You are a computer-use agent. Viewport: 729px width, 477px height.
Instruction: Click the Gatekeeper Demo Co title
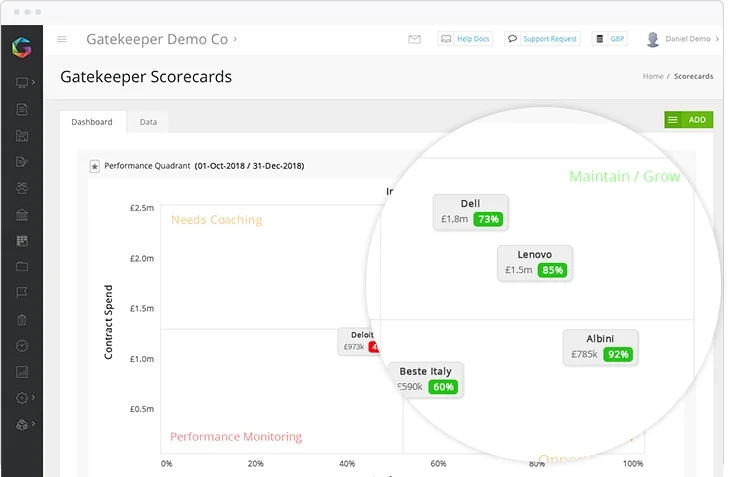tap(157, 39)
